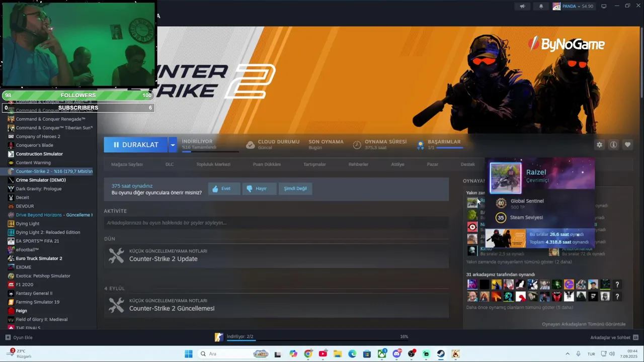
Task: Click Oyun Ekle to add a game
Action: 19,337
